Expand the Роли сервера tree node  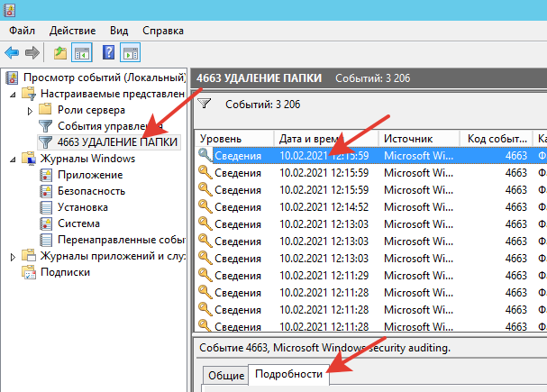pyautogui.click(x=30, y=111)
